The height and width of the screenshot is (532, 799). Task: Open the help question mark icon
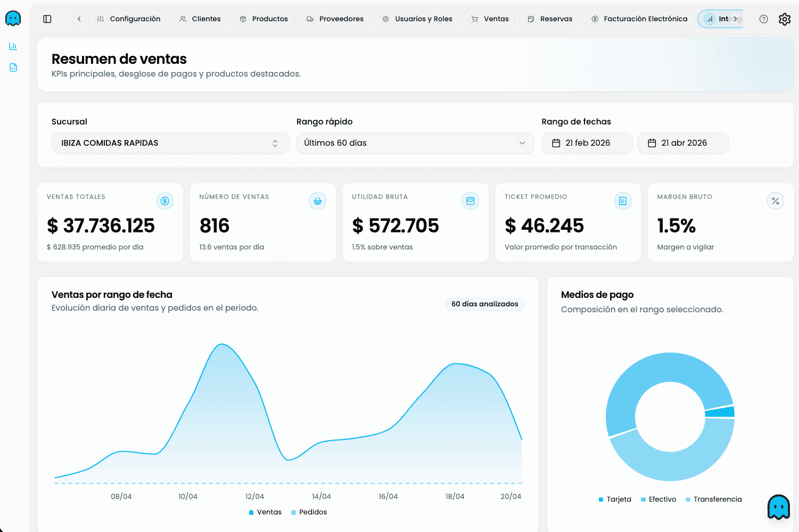[763, 19]
